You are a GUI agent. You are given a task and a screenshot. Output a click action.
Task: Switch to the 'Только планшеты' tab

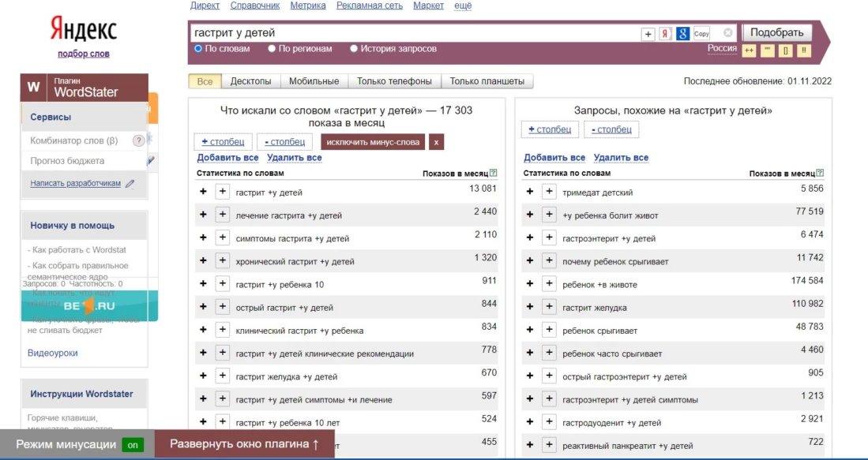(487, 81)
